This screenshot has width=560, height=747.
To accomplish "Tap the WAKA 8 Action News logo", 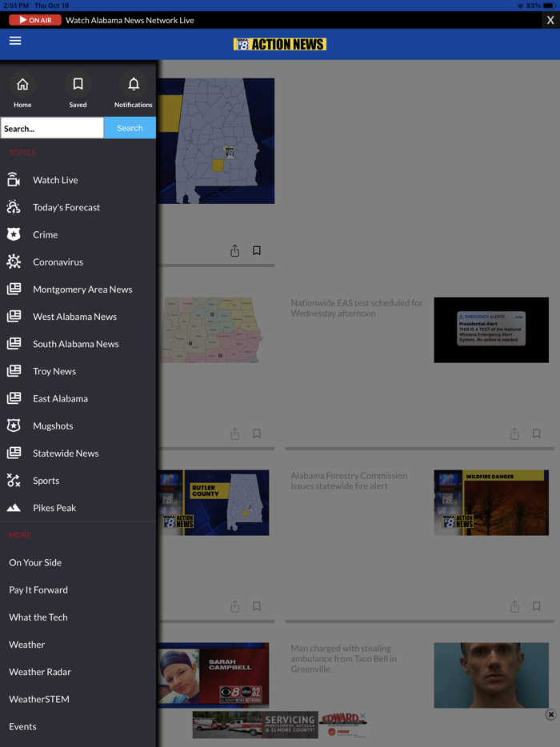I will tap(280, 44).
